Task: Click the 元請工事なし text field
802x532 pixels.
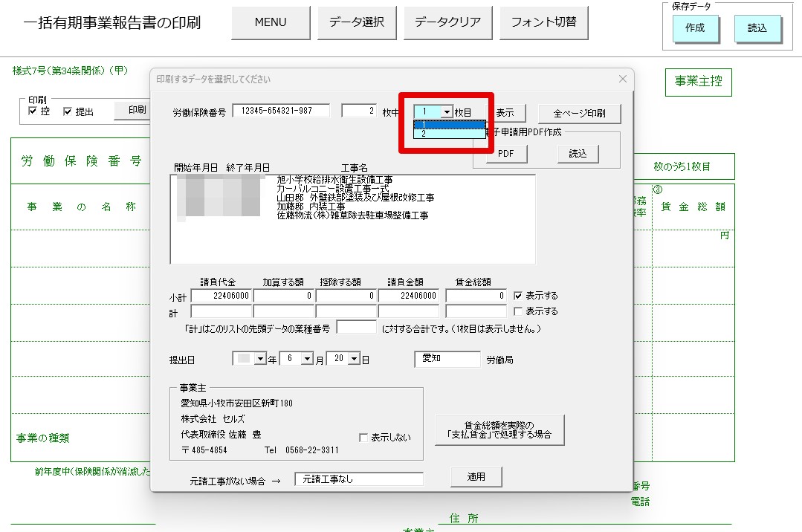Action: pos(359,479)
